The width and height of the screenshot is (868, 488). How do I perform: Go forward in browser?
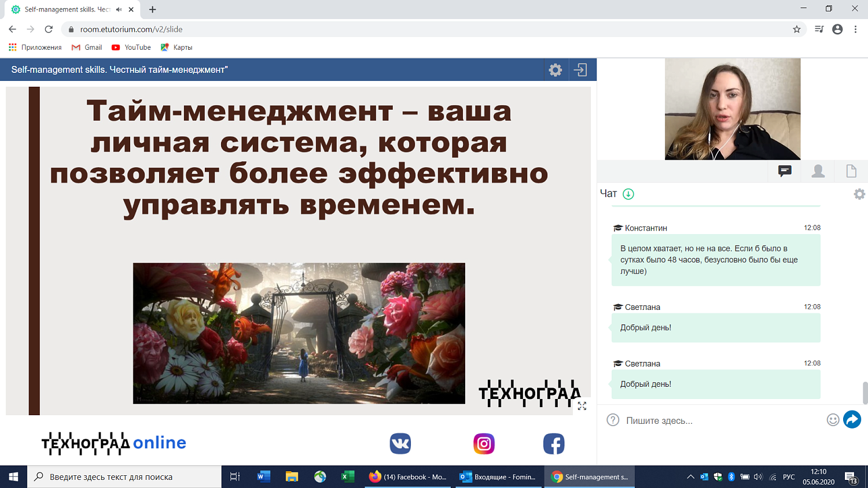31,29
